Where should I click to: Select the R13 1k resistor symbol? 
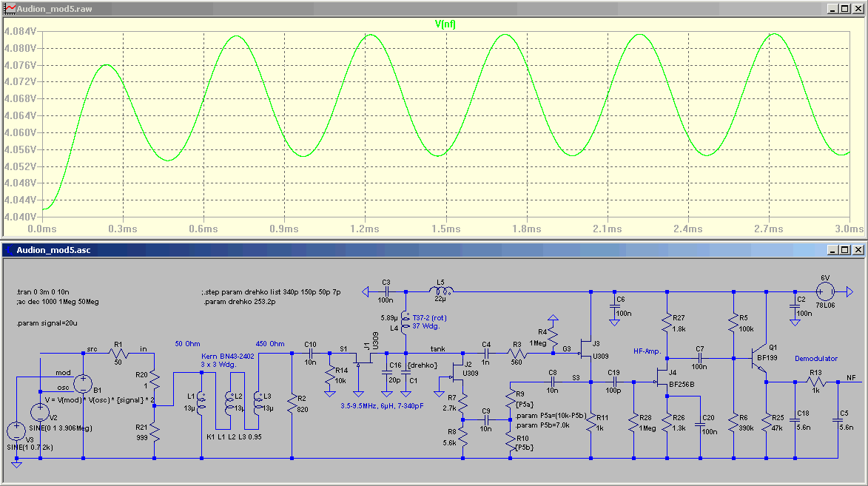click(816, 382)
